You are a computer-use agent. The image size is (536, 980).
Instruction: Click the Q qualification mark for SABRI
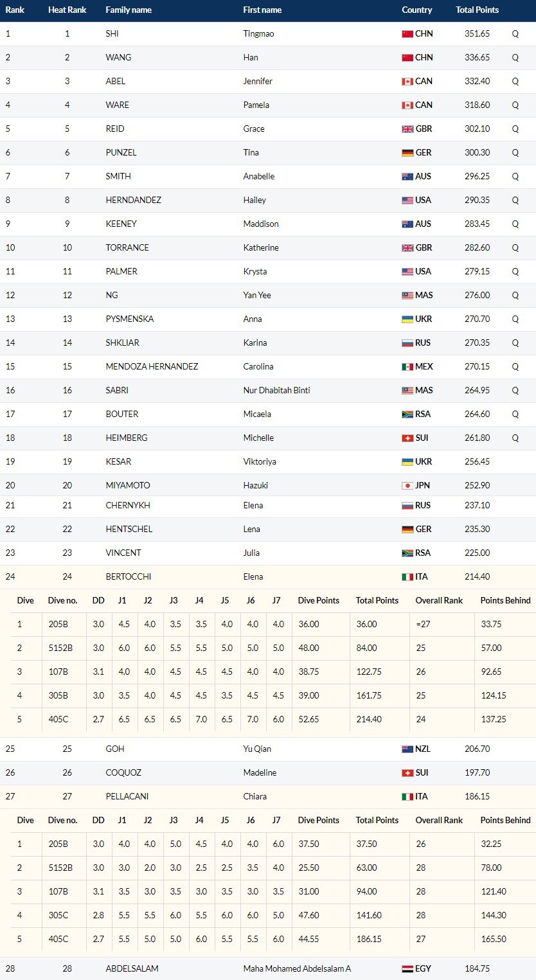[x=515, y=390]
